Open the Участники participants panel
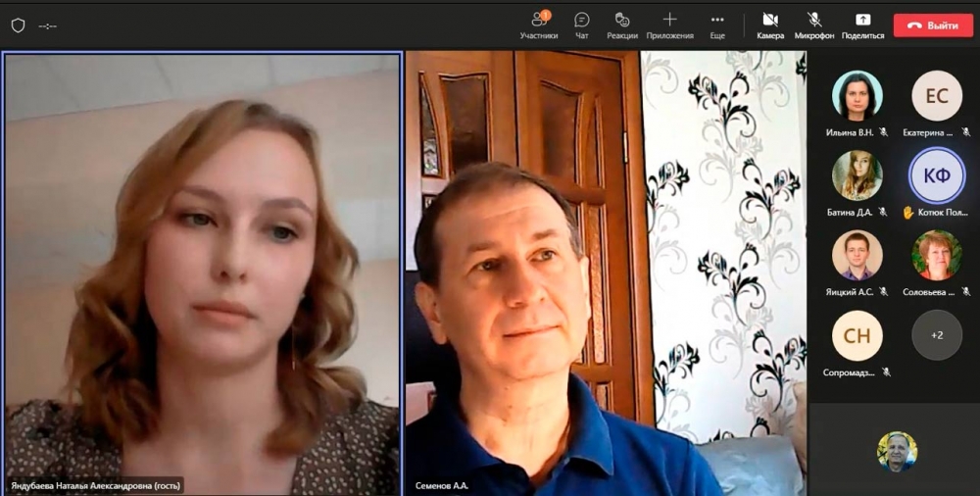This screenshot has height=496, width=980. (539, 25)
